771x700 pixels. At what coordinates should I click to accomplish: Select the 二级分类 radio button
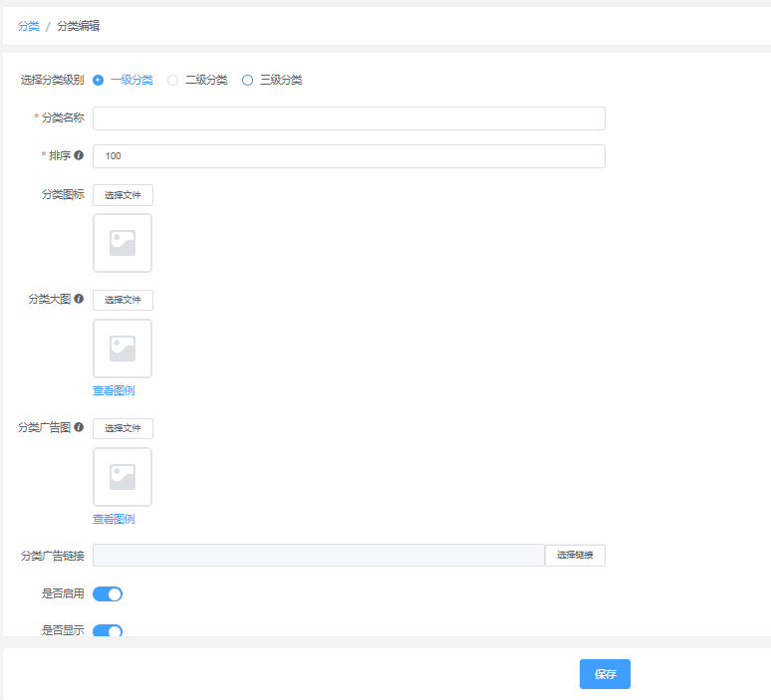[173, 80]
